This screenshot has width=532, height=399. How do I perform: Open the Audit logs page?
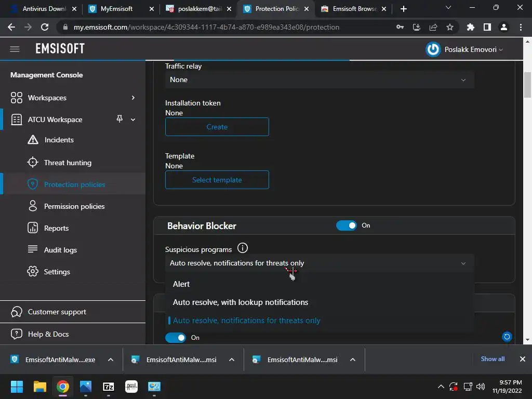click(60, 250)
